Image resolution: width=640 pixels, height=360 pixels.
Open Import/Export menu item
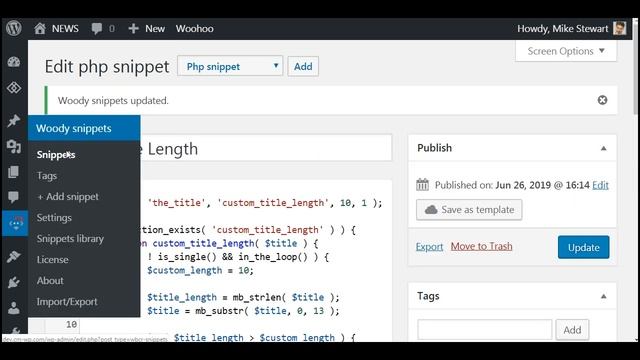(x=67, y=302)
